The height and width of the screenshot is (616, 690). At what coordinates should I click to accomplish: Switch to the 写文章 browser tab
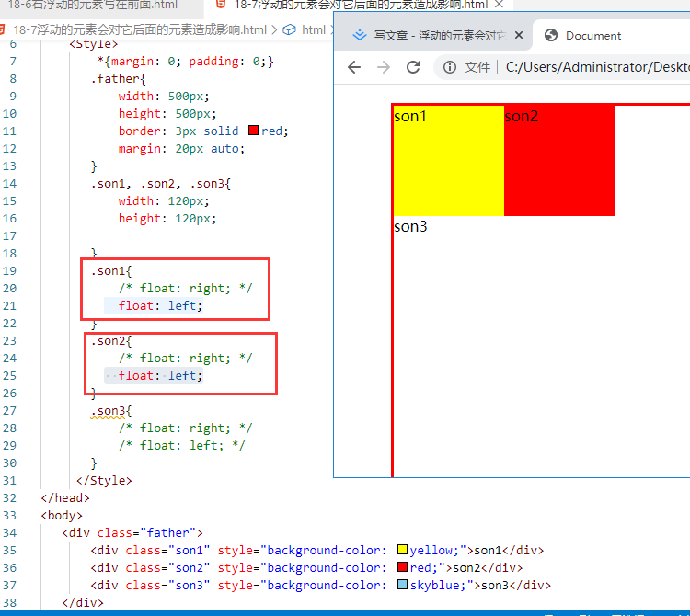coord(433,35)
